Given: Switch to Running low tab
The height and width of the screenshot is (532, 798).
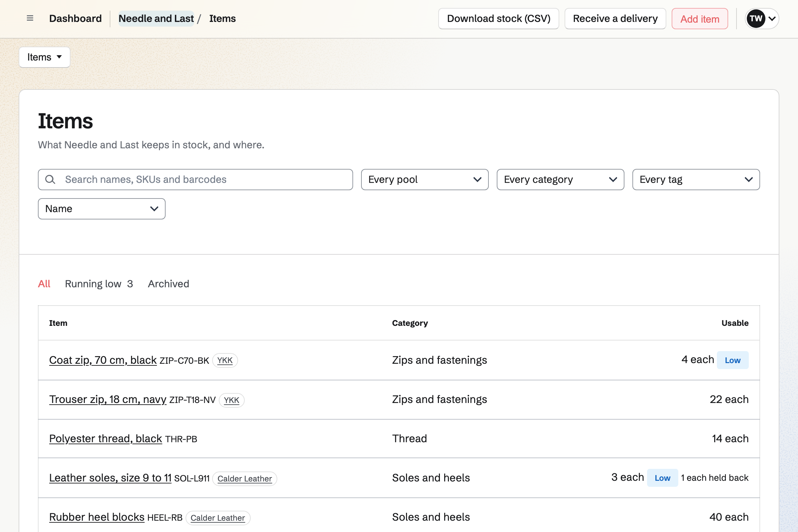Looking at the screenshot, I should pos(99,284).
